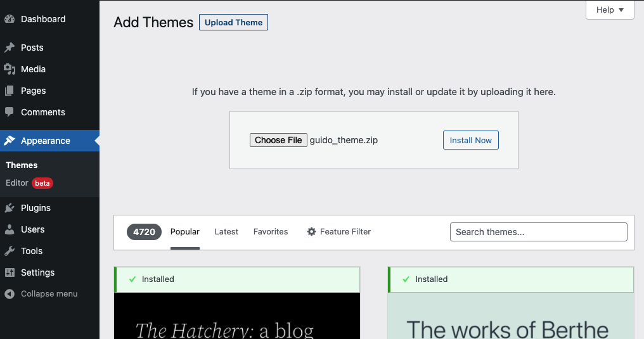644x339 pixels.
Task: Click the Upload Theme button
Action: (233, 22)
